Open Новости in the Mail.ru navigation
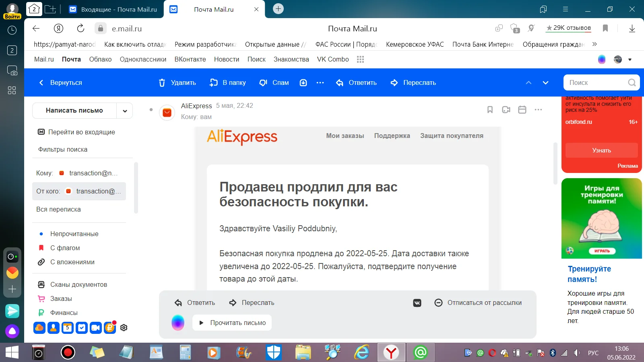 coord(227,59)
